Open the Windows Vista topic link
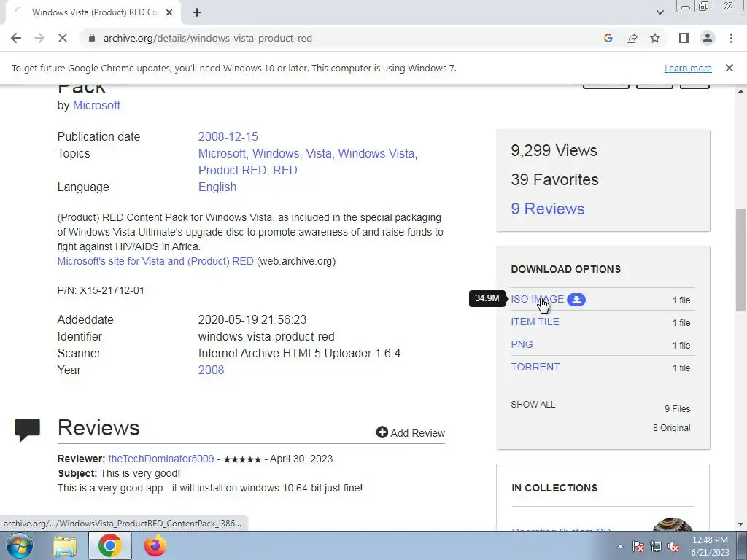The width and height of the screenshot is (747, 560). click(x=376, y=153)
